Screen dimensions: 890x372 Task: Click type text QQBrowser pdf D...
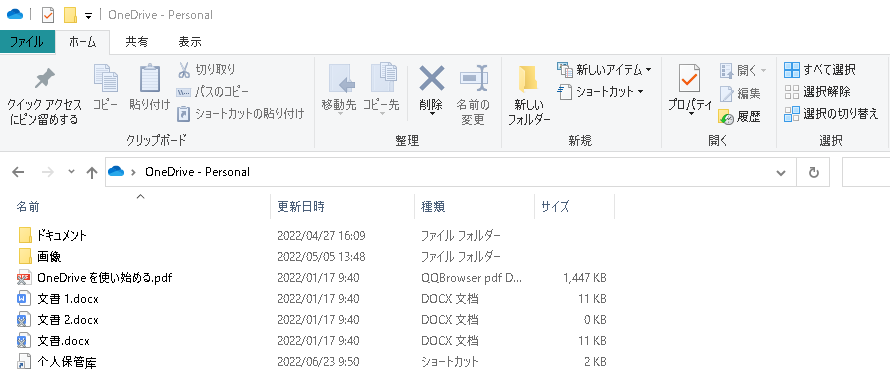coord(471,278)
